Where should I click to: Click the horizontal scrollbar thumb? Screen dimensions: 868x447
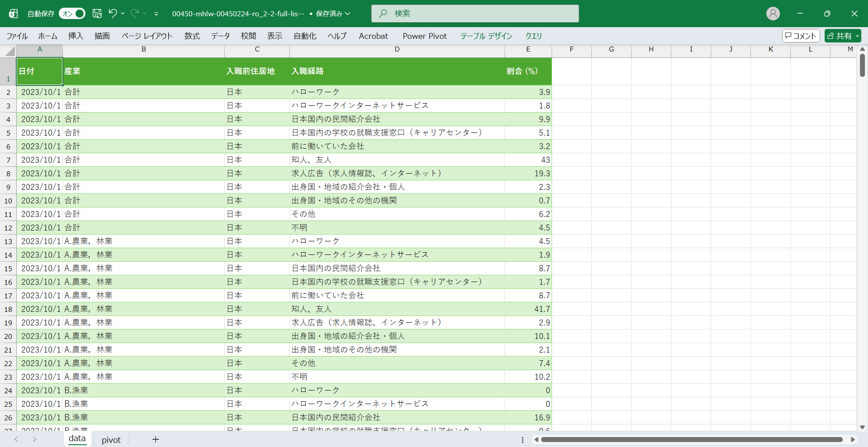[692, 439]
